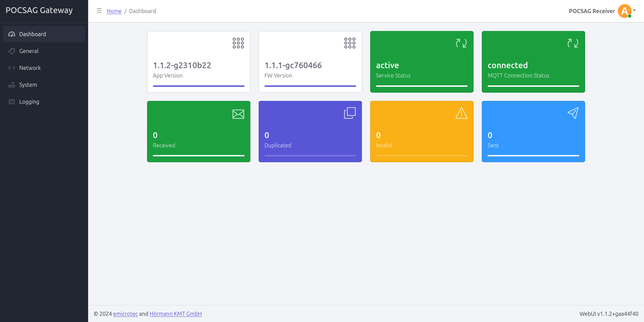
Task: Click the refresh arrows on Service Status card
Action: pyautogui.click(x=461, y=43)
